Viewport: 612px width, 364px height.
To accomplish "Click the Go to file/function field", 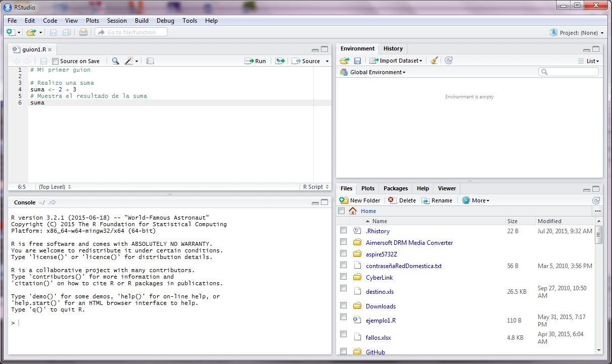I will coord(131,32).
